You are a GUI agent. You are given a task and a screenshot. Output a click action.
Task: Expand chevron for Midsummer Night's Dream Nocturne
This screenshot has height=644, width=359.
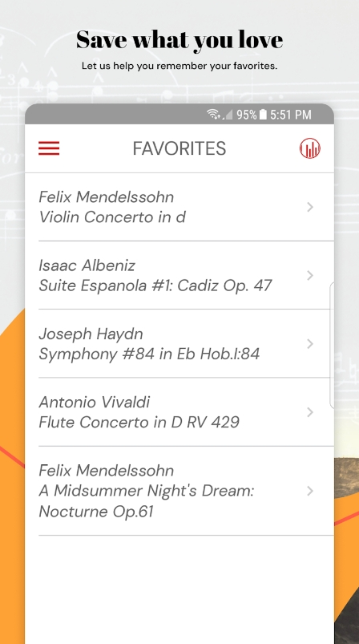[x=310, y=491]
